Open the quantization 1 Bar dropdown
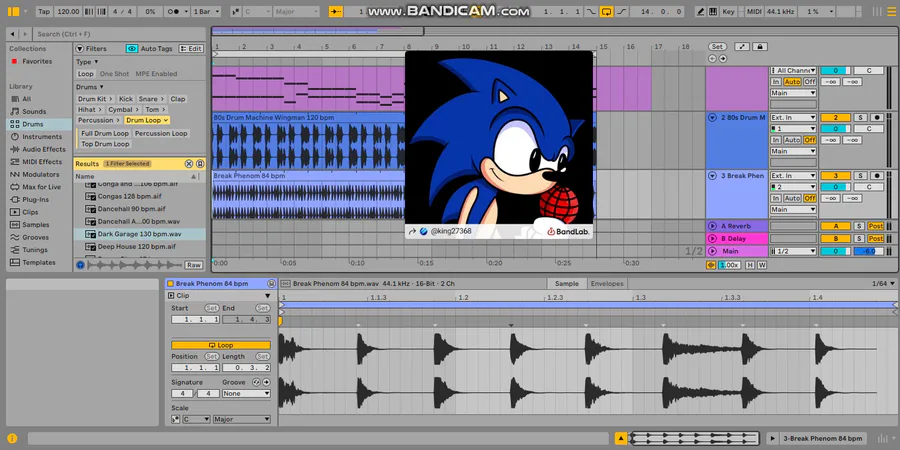 pyautogui.click(x=207, y=11)
